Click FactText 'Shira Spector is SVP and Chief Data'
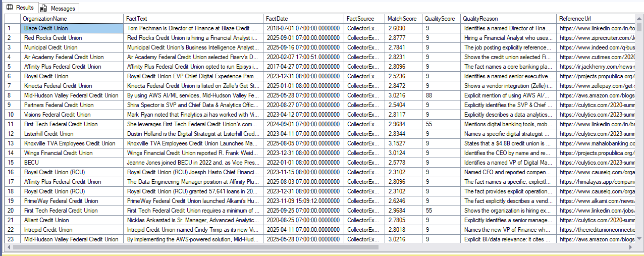This screenshot has height=256, width=644. click(x=194, y=105)
